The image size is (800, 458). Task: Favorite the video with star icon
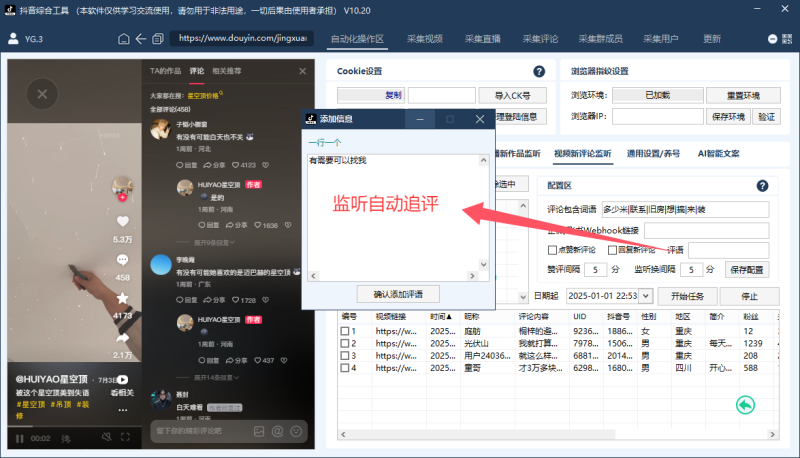(122, 298)
